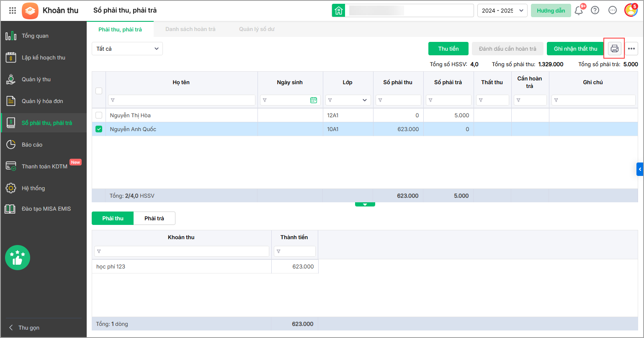Open the help question mark icon

[x=595, y=10]
